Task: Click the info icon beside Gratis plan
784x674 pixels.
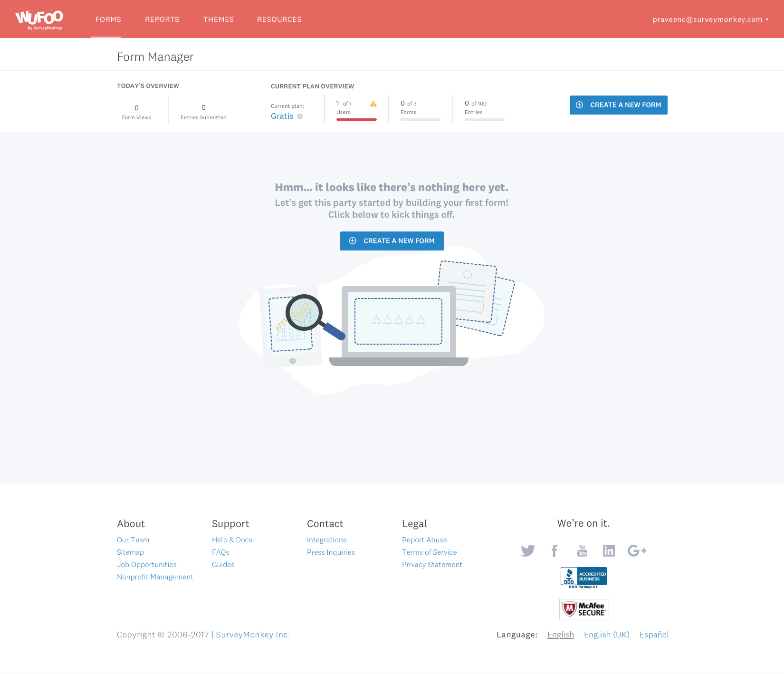Action: pos(299,116)
